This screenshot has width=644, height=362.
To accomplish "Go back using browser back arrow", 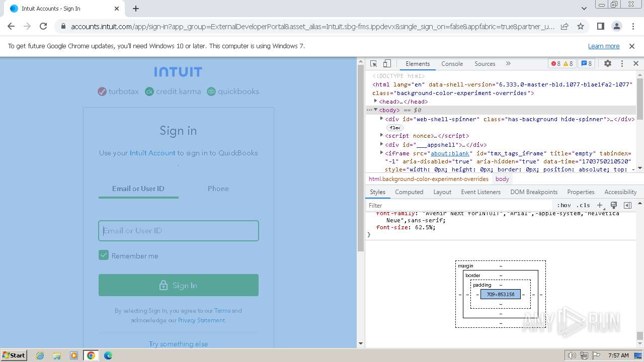I will click(x=11, y=26).
